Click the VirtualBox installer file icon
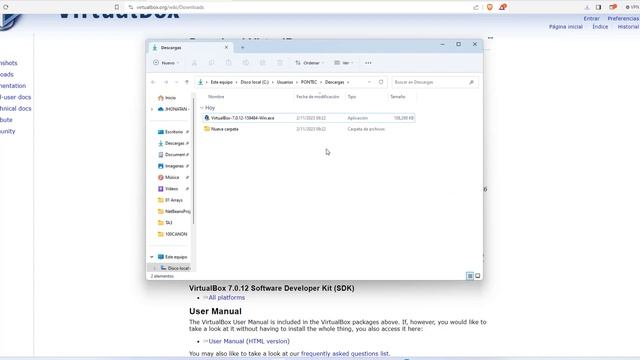This screenshot has width=640, height=360. click(207, 118)
